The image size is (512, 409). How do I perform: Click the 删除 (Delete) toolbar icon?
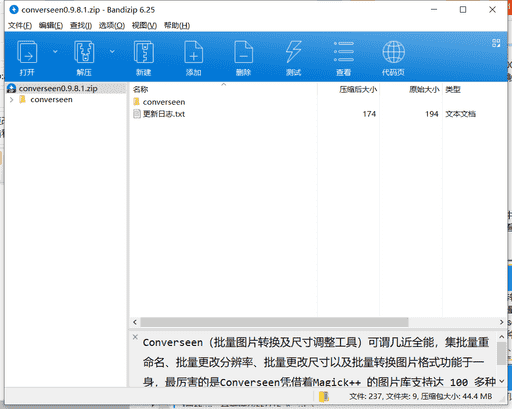pyautogui.click(x=244, y=52)
